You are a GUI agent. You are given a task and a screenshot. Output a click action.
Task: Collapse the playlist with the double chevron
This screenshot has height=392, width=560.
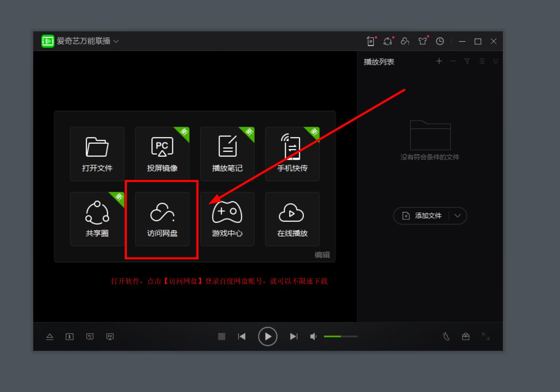click(x=495, y=61)
